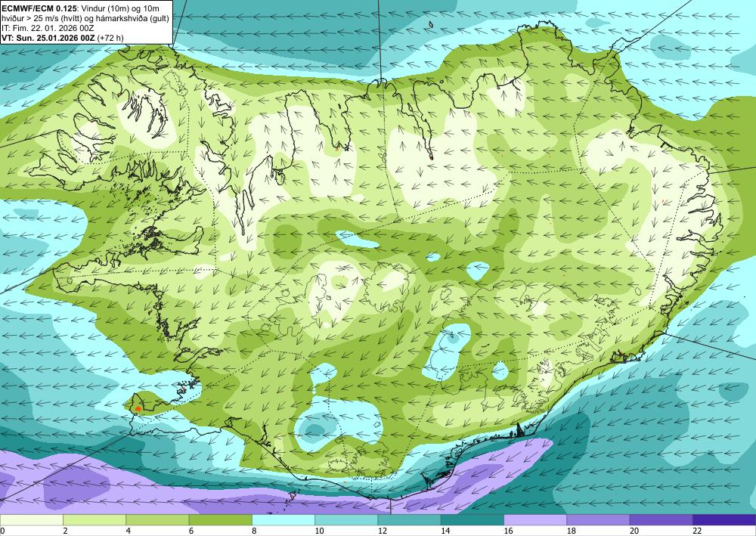
Task: Click the 6–8 m/s dark green legend swatch
Action: [x=220, y=520]
